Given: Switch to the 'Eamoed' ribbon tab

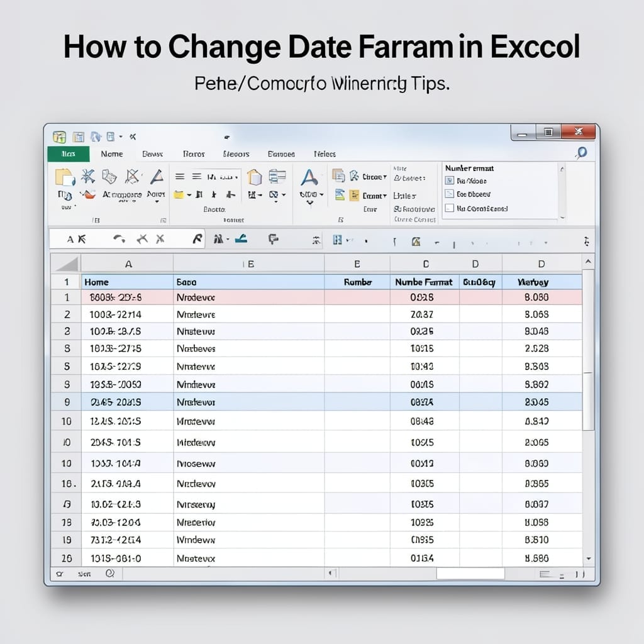Looking at the screenshot, I should 281,154.
